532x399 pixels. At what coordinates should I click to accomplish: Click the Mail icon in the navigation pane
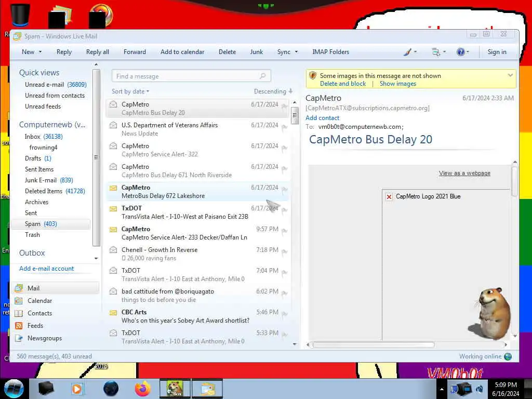click(x=19, y=288)
